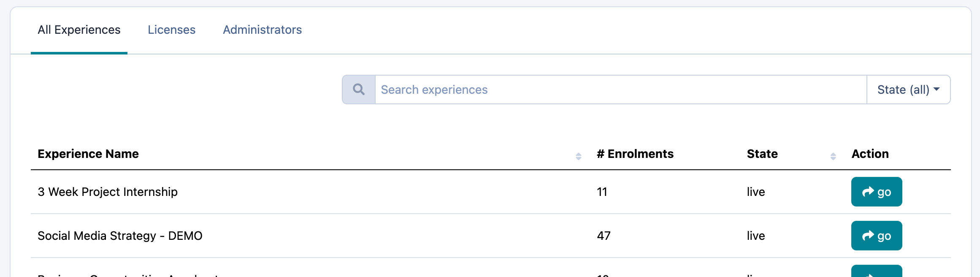Screen dimensions: 980x277
Task: Click the magnifier search icon
Action: click(359, 90)
